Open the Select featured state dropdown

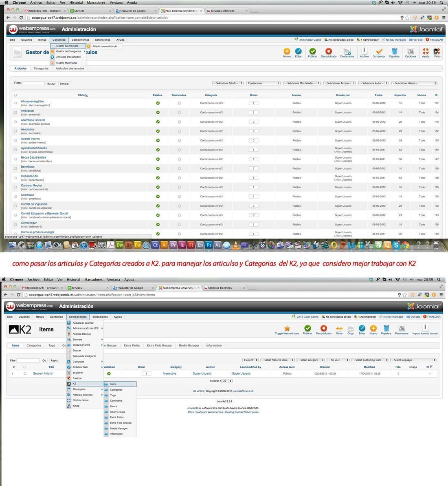[x=278, y=360]
